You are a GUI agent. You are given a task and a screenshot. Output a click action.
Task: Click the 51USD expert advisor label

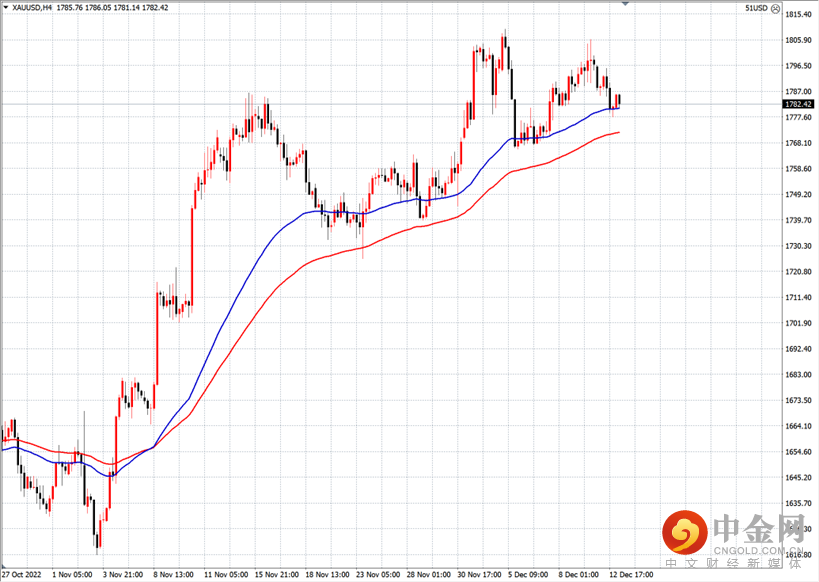pyautogui.click(x=755, y=8)
